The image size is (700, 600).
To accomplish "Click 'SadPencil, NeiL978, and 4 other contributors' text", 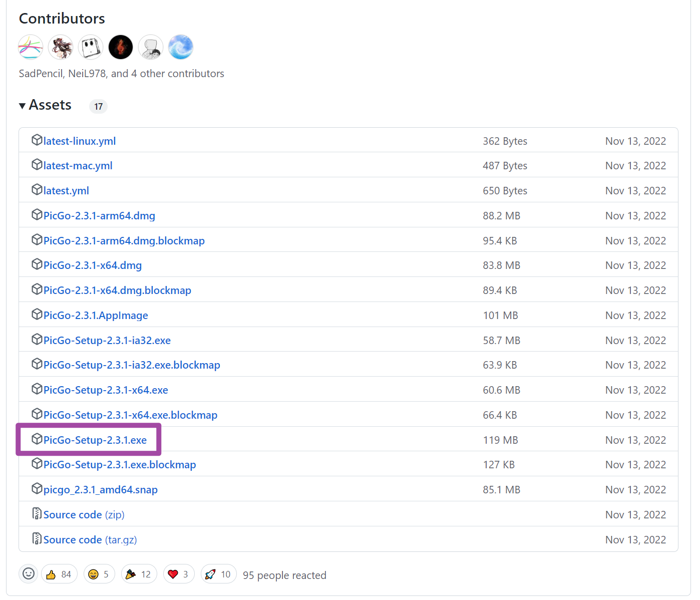I will pyautogui.click(x=122, y=74).
